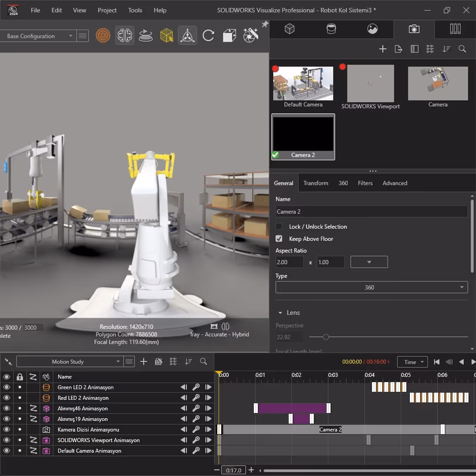Sort the timeline animation list
This screenshot has width=476, height=476.
pos(189,361)
